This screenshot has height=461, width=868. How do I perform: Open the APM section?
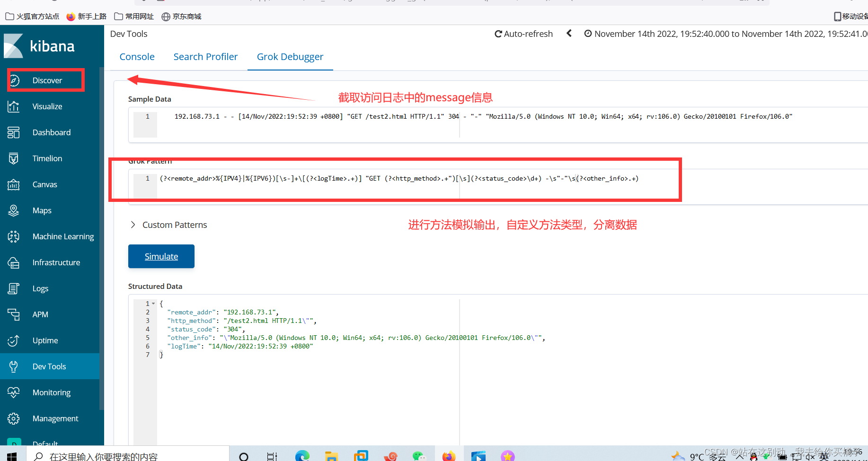[x=40, y=314]
